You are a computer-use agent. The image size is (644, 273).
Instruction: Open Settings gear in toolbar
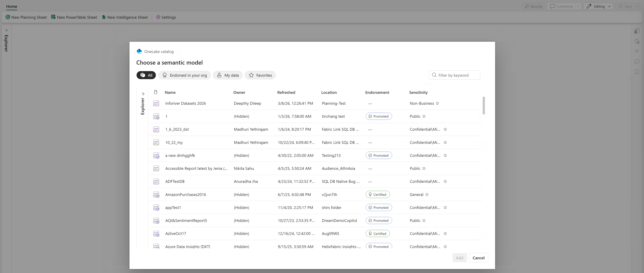coord(158,17)
